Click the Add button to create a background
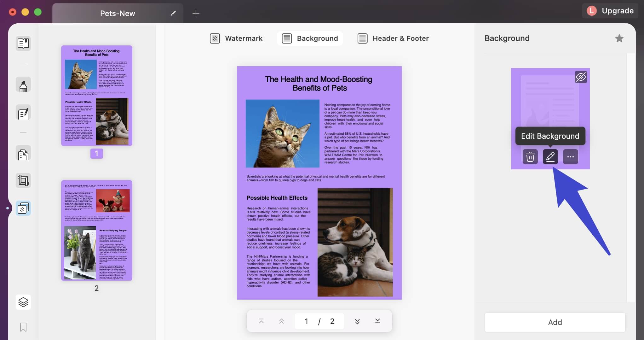The image size is (644, 340). pyautogui.click(x=555, y=322)
